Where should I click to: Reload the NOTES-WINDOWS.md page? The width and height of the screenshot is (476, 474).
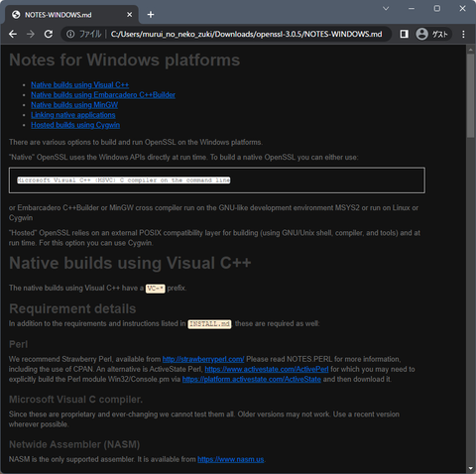click(49, 34)
